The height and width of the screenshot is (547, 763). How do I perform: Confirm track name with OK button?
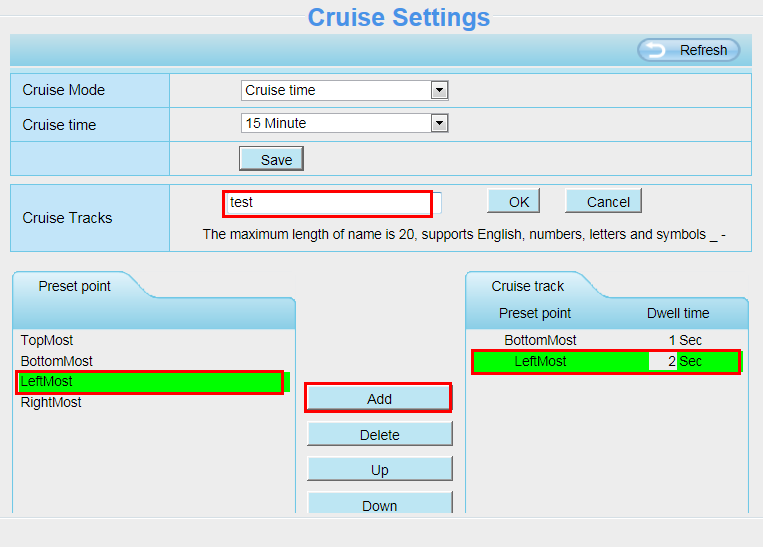pyautogui.click(x=513, y=201)
